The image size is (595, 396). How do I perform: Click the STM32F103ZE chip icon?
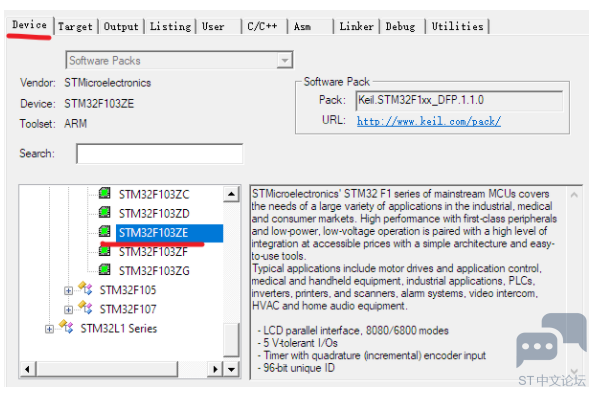tap(104, 231)
